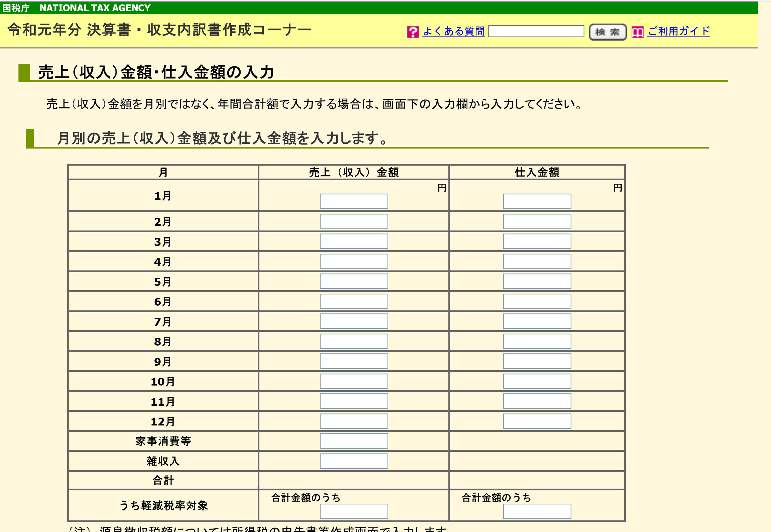Click the 仕入金額 column header
The width and height of the screenshot is (771, 532).
click(x=537, y=172)
